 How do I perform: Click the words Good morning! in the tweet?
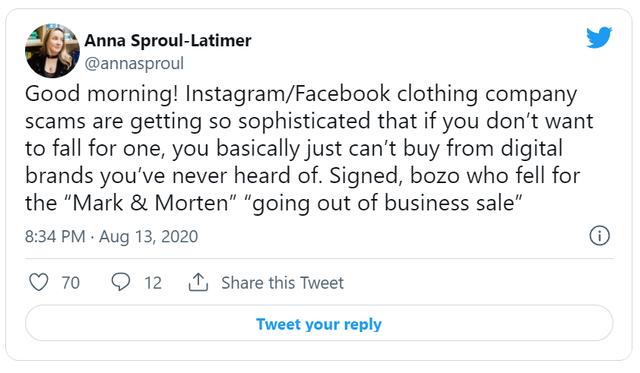pyautogui.click(x=102, y=94)
